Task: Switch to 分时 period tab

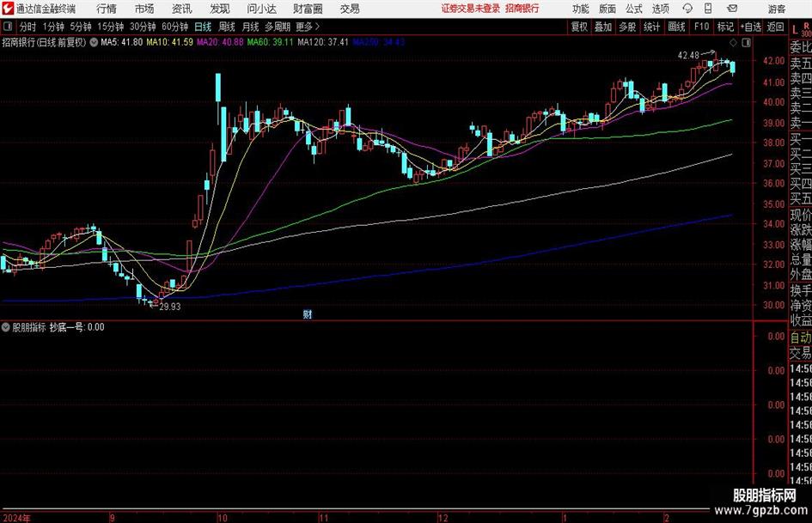Action: tap(28, 27)
